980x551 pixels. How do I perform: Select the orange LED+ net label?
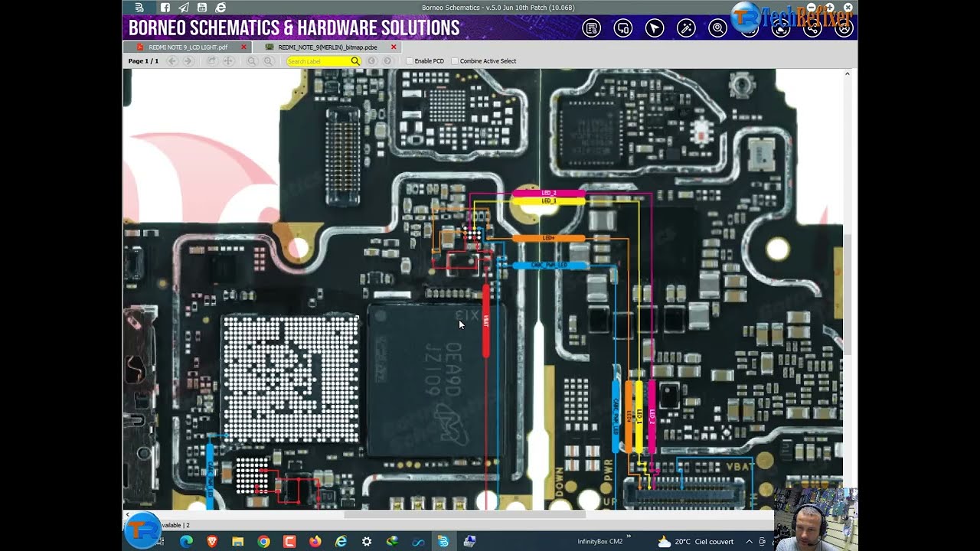(x=549, y=238)
